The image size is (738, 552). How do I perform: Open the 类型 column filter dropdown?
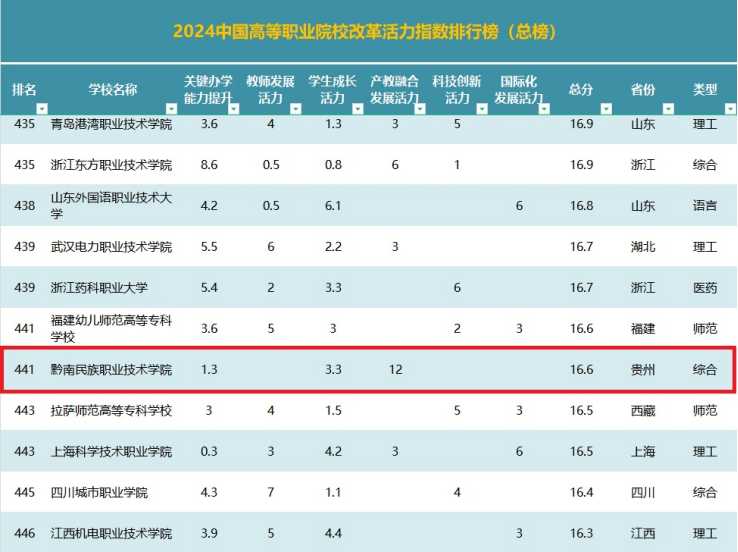coord(728,108)
